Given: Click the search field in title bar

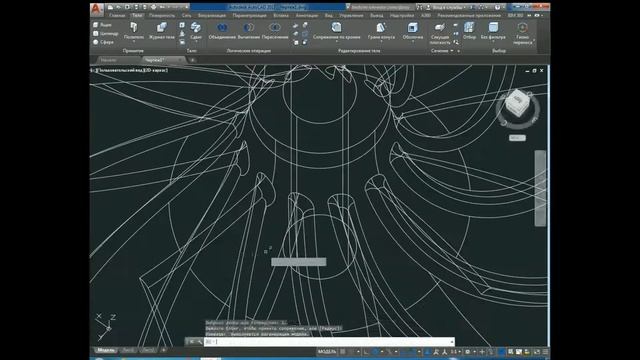Looking at the screenshot, I should (x=381, y=7).
